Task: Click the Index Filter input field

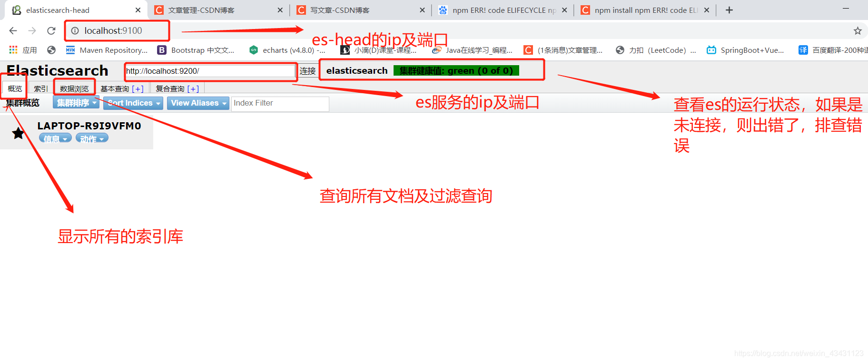Action: [x=280, y=103]
